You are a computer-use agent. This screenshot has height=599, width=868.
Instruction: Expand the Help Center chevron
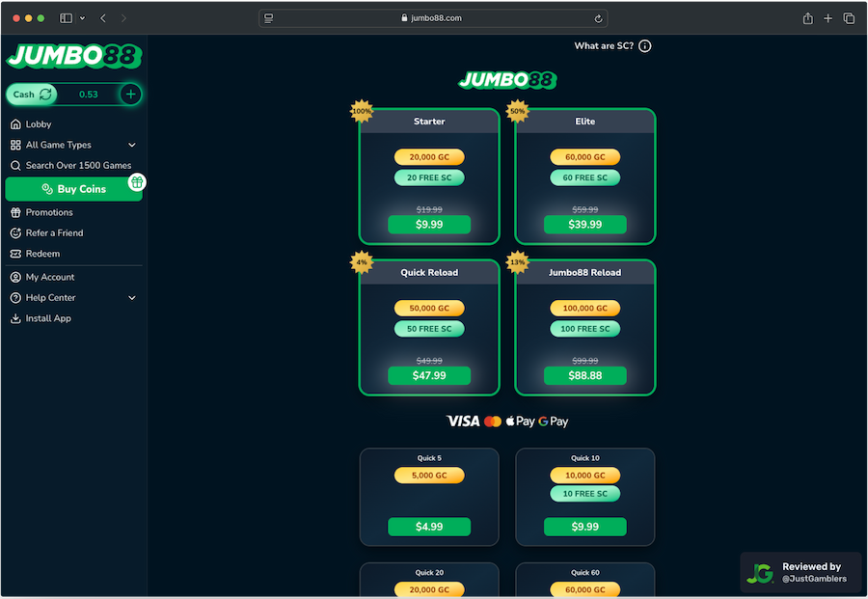(x=132, y=298)
